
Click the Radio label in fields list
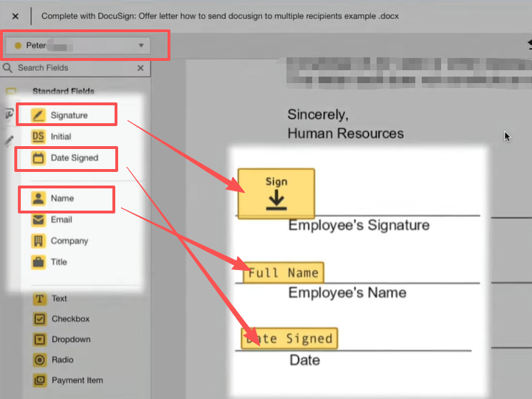click(x=62, y=360)
